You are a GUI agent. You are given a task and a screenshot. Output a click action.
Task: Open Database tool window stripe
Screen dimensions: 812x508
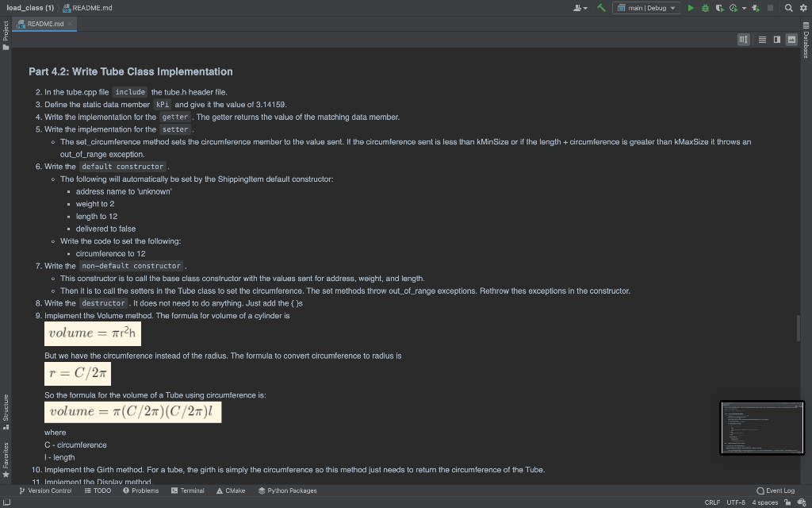(806, 41)
